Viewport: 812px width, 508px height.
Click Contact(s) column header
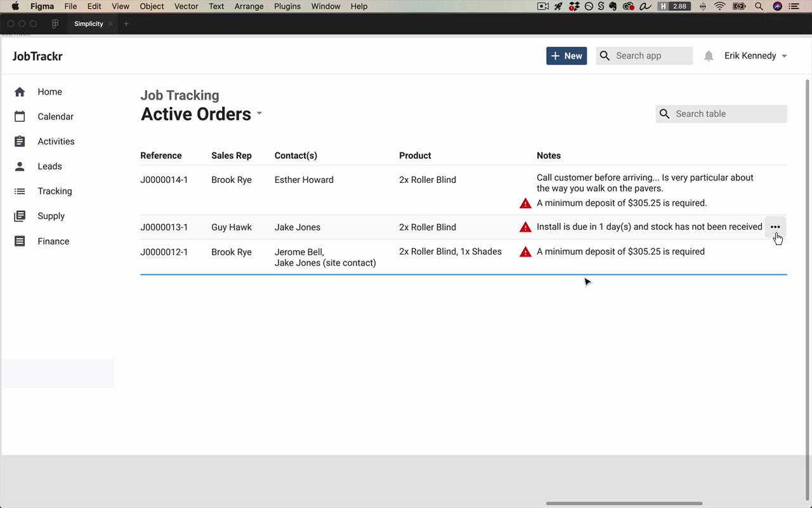click(296, 156)
